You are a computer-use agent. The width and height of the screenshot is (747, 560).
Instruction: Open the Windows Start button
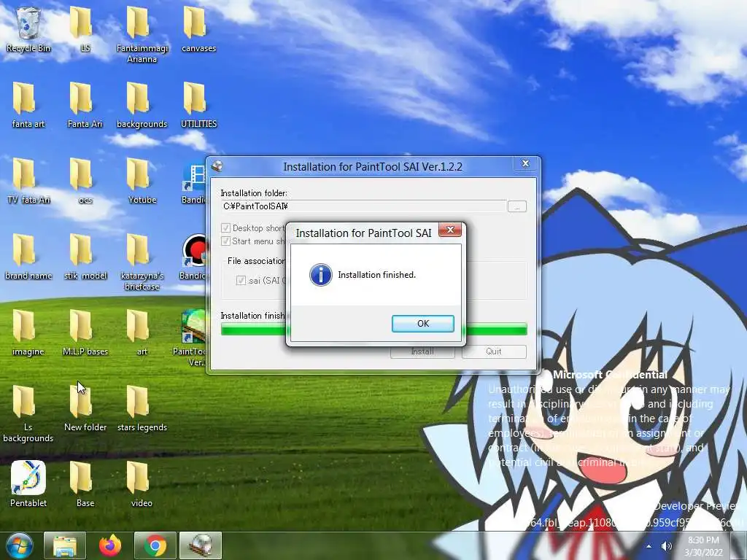click(20, 545)
